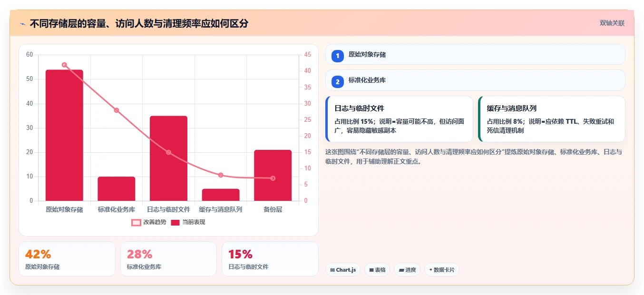Toggle the 当前表现 legend item

188,222
